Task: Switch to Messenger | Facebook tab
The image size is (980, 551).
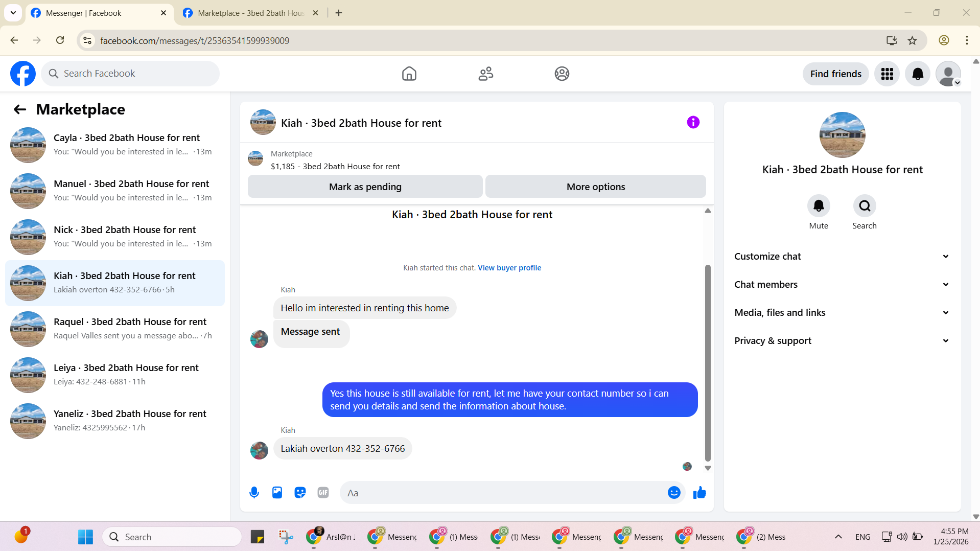Action: [99, 13]
